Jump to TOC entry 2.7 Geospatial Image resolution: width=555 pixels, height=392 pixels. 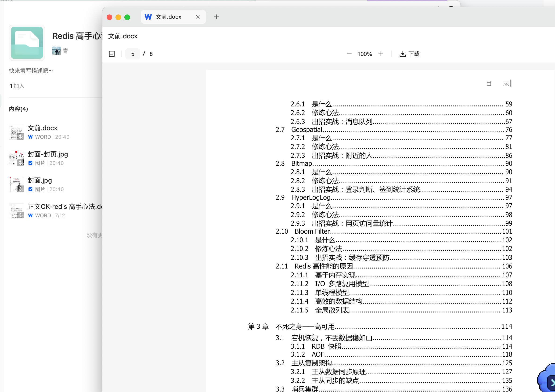(394, 130)
